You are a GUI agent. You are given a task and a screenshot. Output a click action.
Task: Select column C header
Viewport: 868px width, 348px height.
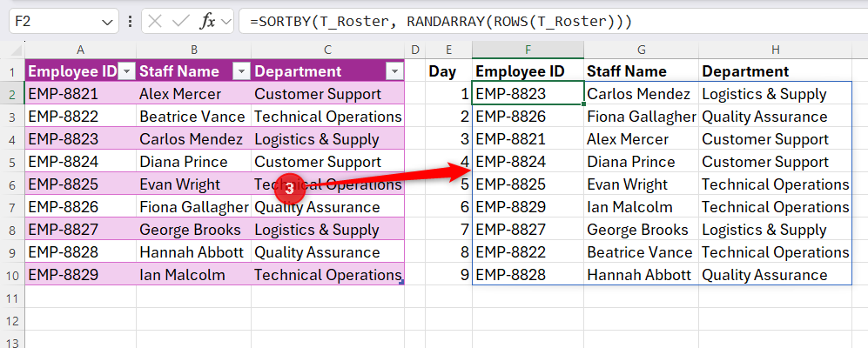click(327, 50)
